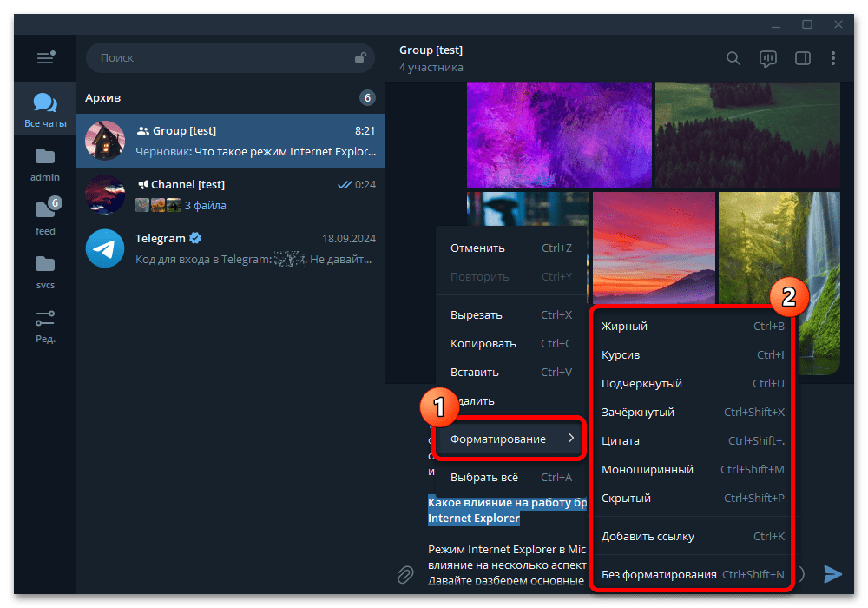Toggle the right info sidebar panel
Image resolution: width=868 pixels, height=608 pixels.
point(803,58)
